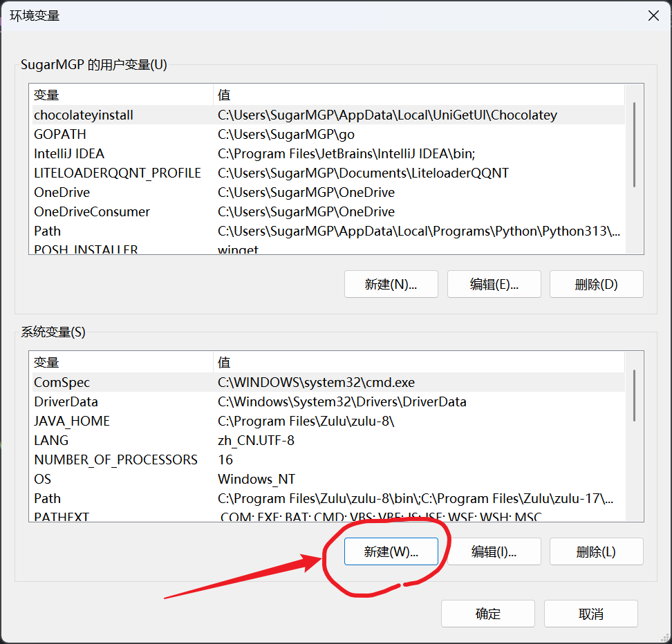Select the chocolateyinstall user variable row
Image resolution: width=672 pixels, height=644 pixels.
tap(84, 115)
